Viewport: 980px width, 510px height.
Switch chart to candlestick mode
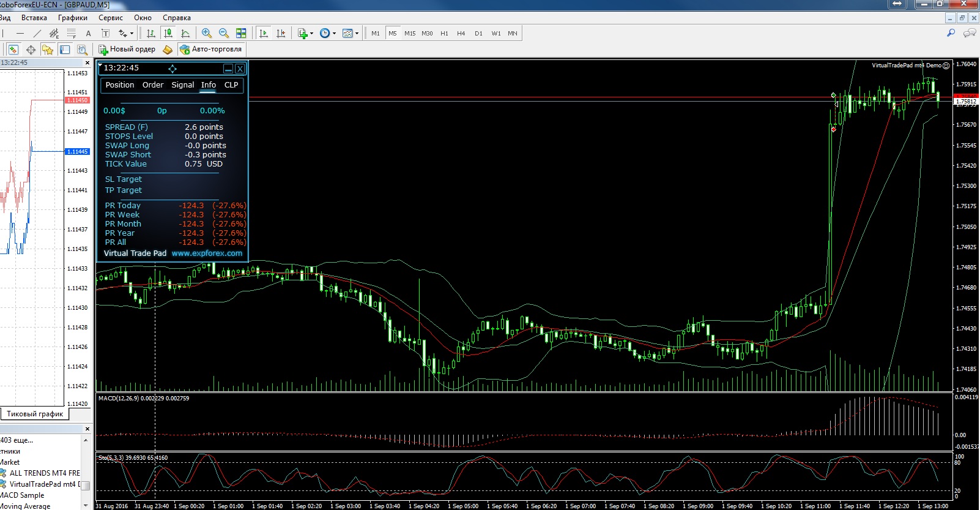[168, 33]
